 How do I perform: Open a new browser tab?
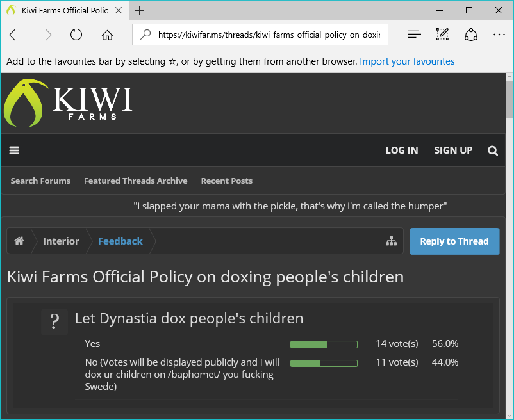tap(139, 10)
